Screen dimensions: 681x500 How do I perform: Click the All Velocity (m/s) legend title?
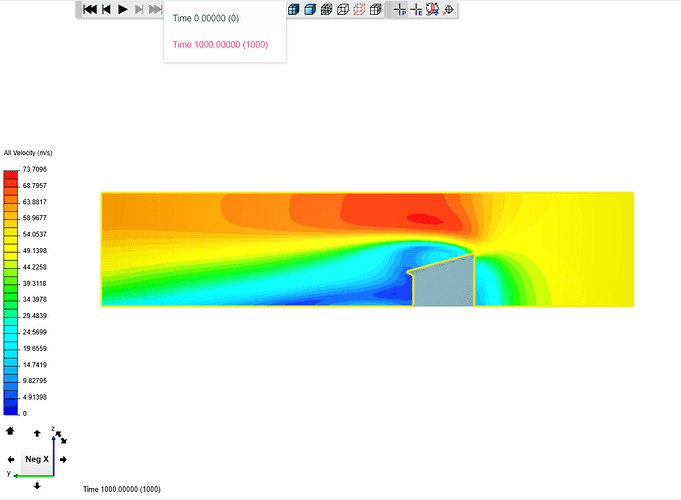(x=28, y=153)
